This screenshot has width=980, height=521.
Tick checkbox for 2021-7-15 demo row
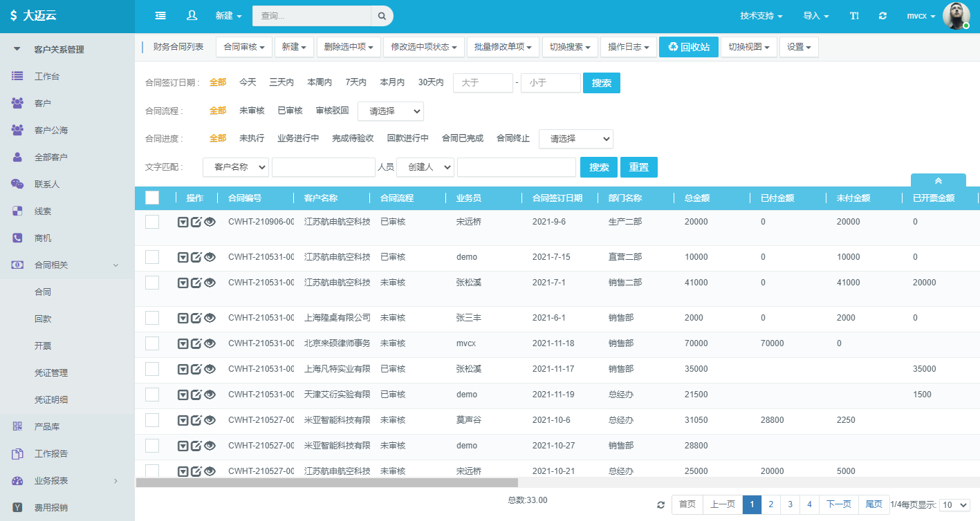click(x=152, y=257)
